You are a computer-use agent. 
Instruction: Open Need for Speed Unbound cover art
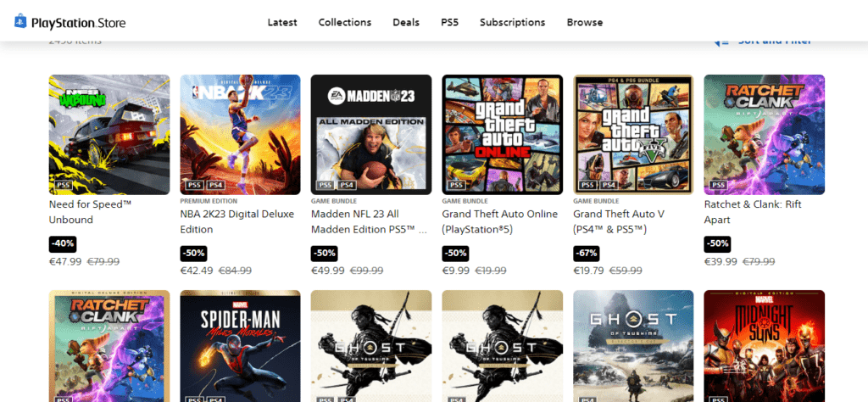tap(109, 134)
